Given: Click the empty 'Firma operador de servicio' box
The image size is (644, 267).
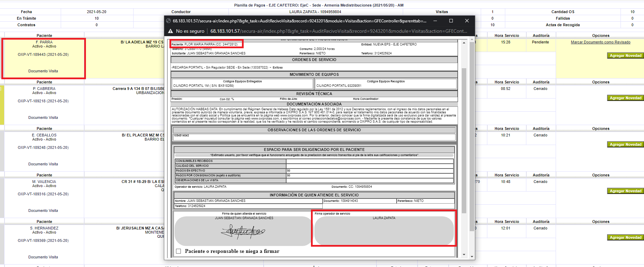Looking at the screenshot, I should (384, 230).
